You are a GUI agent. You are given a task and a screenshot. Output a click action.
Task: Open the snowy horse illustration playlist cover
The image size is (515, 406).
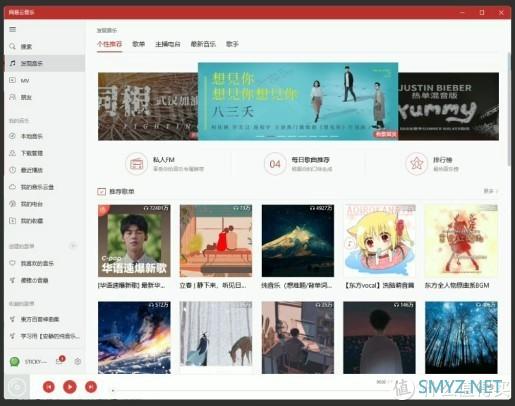[216, 337]
